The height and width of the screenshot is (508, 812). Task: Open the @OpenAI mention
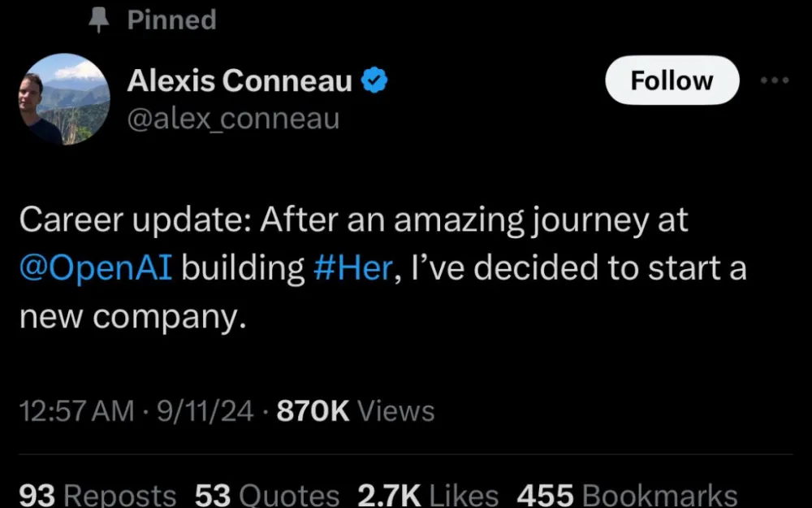(x=96, y=269)
